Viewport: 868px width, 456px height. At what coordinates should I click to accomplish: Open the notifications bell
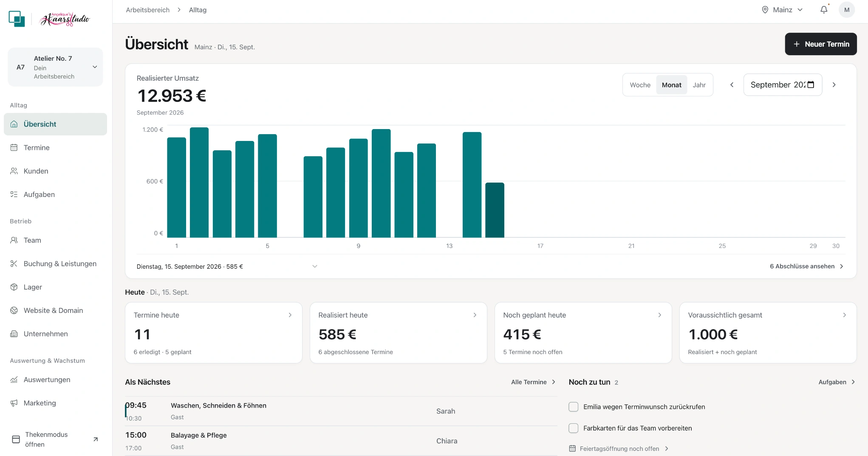(x=824, y=10)
